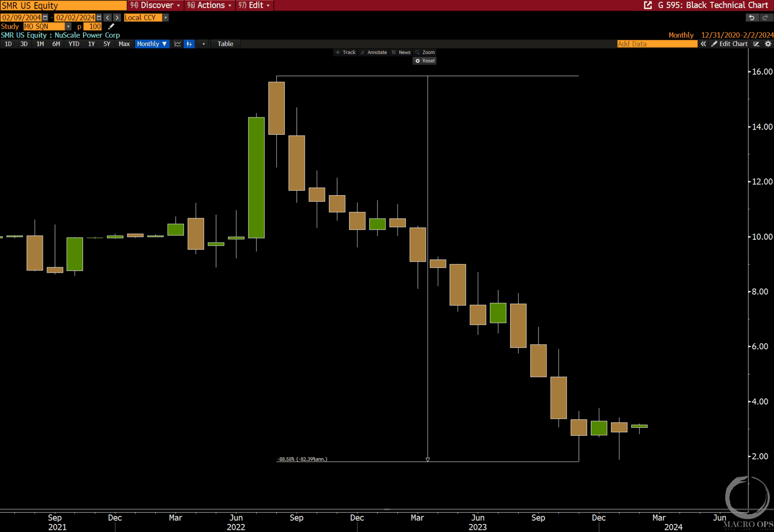Select the 3D time range
774x532 pixels.
tap(24, 44)
